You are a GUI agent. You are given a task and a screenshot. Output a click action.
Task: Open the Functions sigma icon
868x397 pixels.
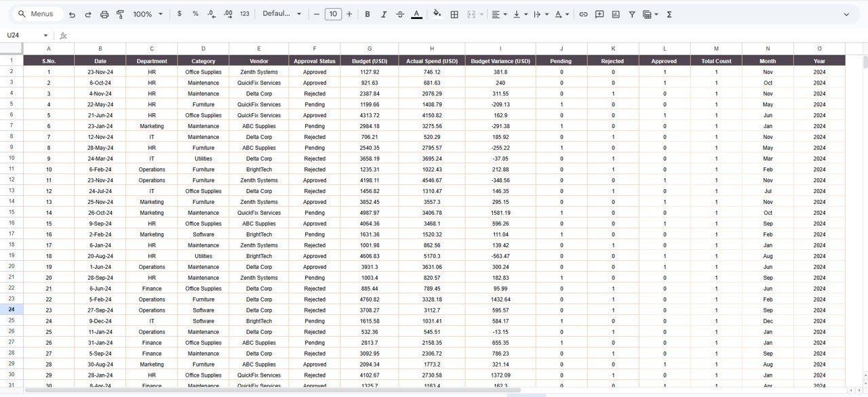coord(669,14)
